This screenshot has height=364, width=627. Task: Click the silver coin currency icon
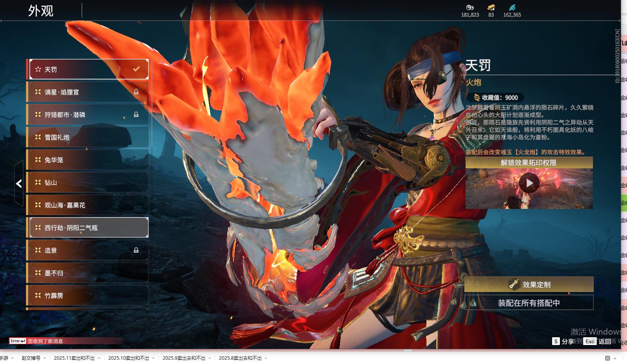[470, 7]
